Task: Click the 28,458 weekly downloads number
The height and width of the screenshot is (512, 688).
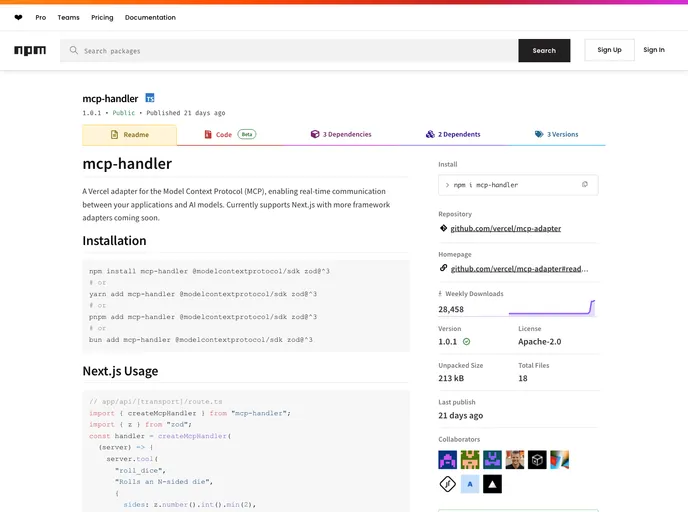Action: 451,309
